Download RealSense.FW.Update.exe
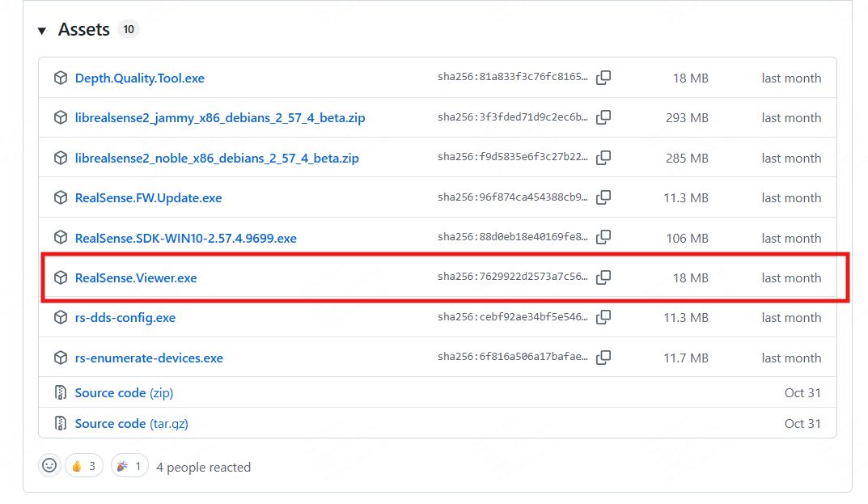 148,198
